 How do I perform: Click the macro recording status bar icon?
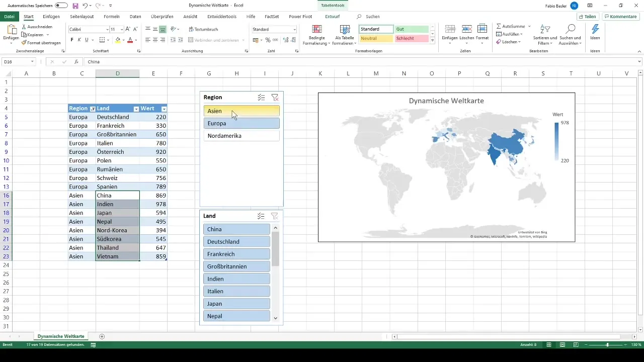coord(93,345)
